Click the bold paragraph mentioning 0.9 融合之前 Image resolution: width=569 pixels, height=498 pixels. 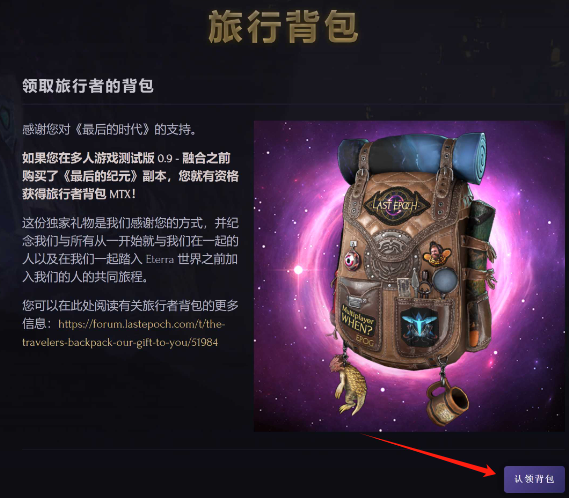coord(130,176)
